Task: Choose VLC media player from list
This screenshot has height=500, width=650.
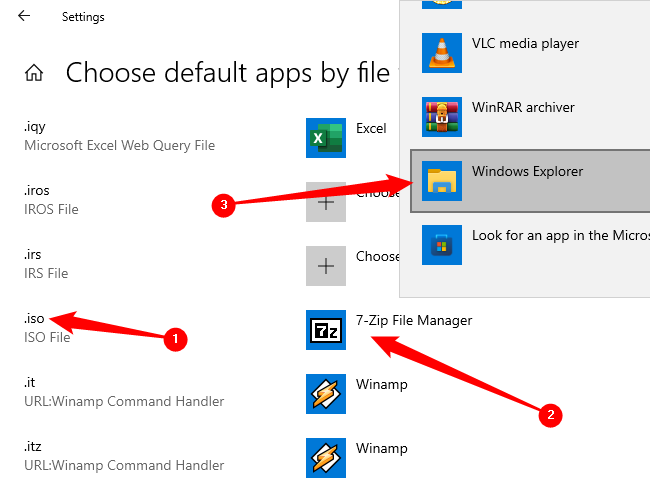Action: [525, 44]
